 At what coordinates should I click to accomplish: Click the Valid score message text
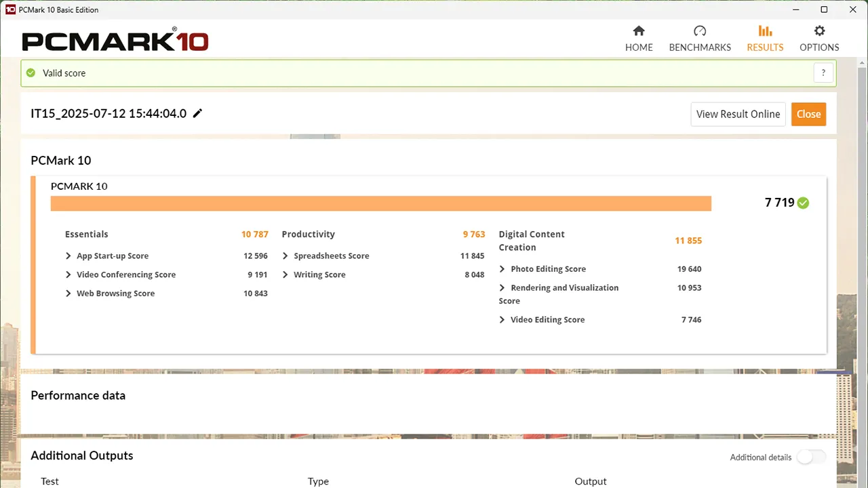coord(64,73)
